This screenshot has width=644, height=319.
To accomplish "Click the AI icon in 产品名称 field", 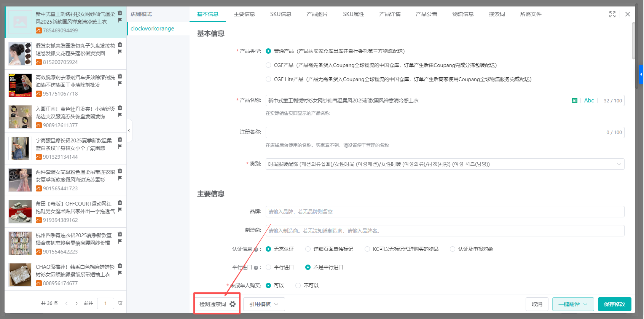I will click(575, 100).
